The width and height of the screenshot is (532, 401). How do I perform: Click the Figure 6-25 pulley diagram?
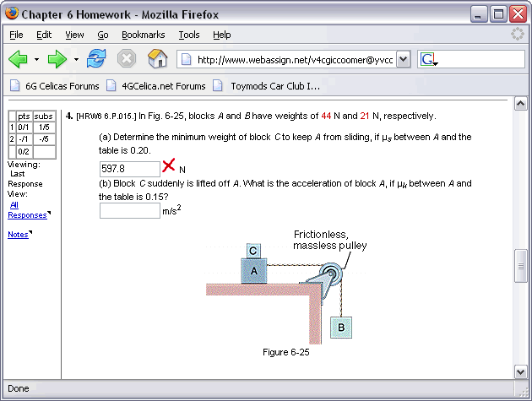[287, 288]
